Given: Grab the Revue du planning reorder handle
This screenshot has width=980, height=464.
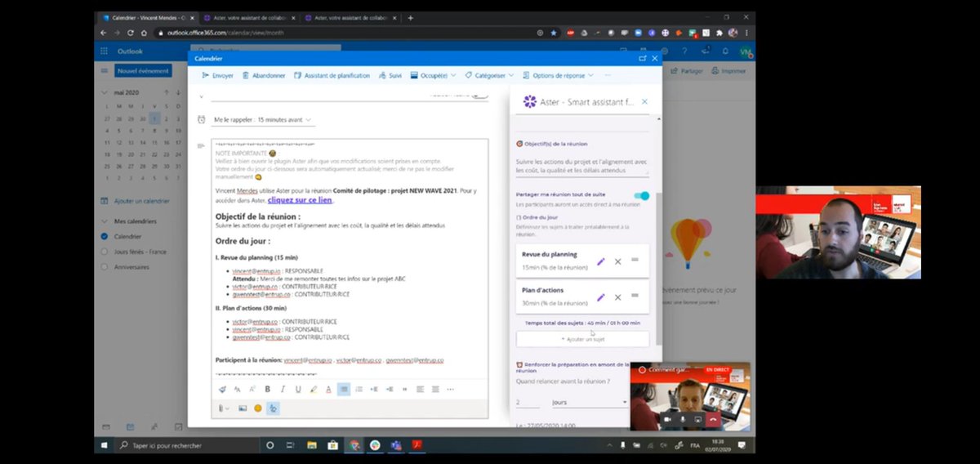Looking at the screenshot, I should click(635, 261).
